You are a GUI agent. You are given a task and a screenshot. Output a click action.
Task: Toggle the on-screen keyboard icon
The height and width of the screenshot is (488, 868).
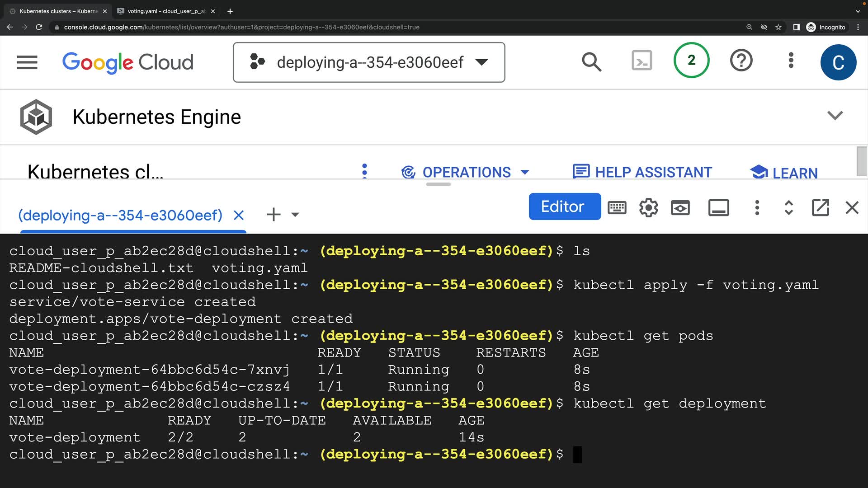[617, 208]
